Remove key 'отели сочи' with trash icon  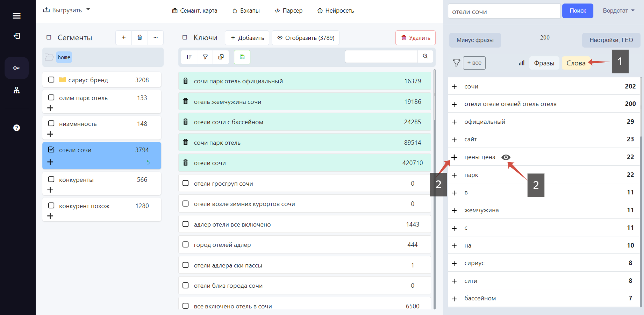[186, 163]
